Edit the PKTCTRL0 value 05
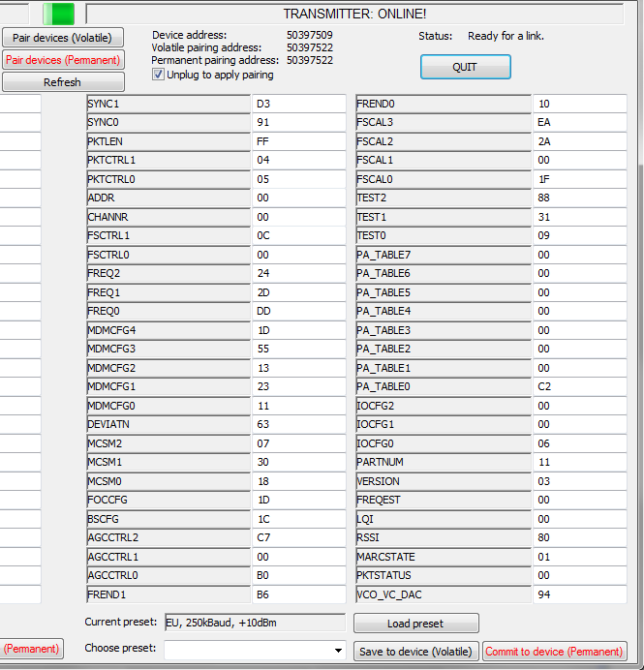This screenshot has width=644, height=670. [298, 179]
